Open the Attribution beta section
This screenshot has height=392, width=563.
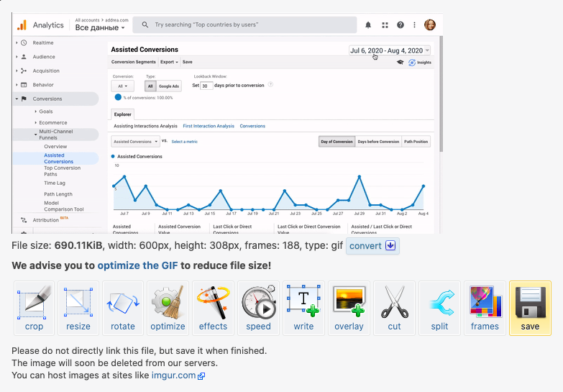coord(45,220)
